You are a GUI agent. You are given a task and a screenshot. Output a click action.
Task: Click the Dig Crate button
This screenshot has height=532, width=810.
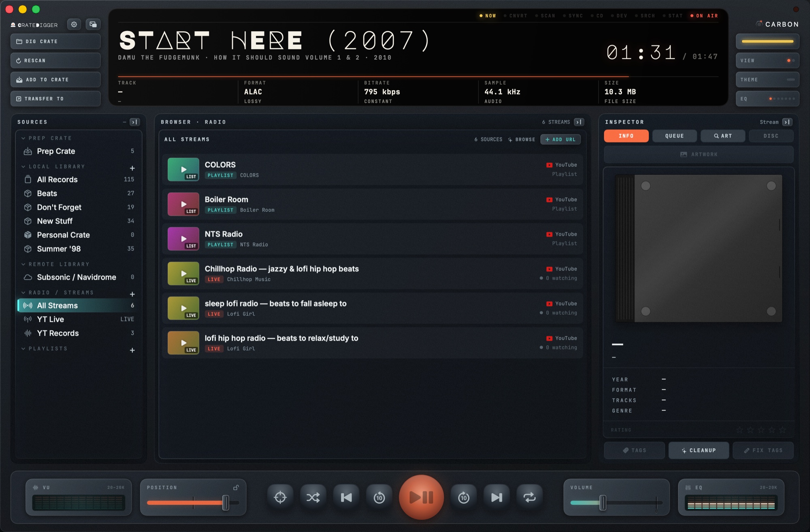(55, 42)
